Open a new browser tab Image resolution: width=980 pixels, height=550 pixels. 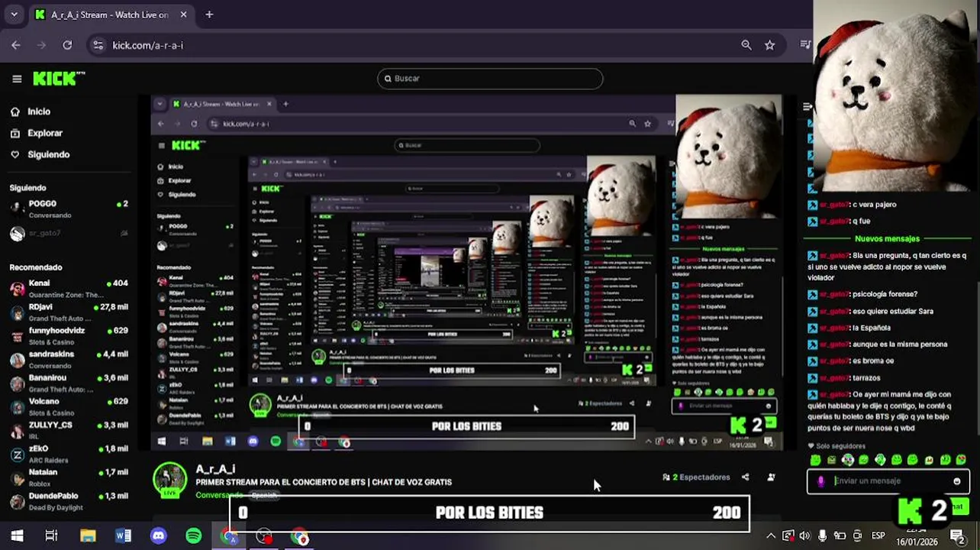coord(209,15)
